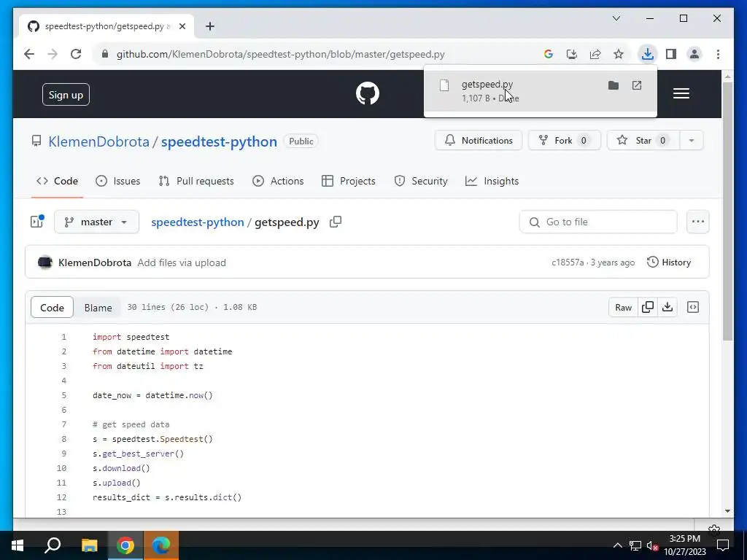
Task: Click the network tray icon
Action: (635, 545)
